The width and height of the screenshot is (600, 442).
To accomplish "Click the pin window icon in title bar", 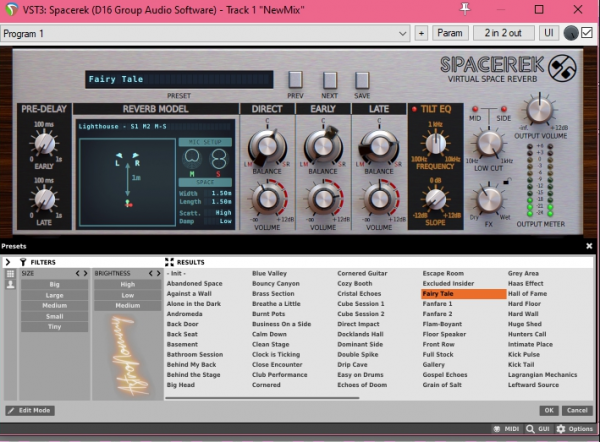I will [465, 9].
